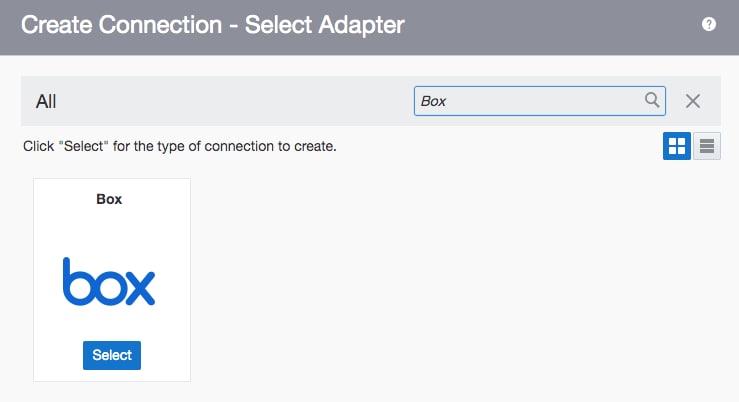Screen dimensions: 739x402
Task: Open the help question mark icon
Action: pyautogui.click(x=709, y=24)
